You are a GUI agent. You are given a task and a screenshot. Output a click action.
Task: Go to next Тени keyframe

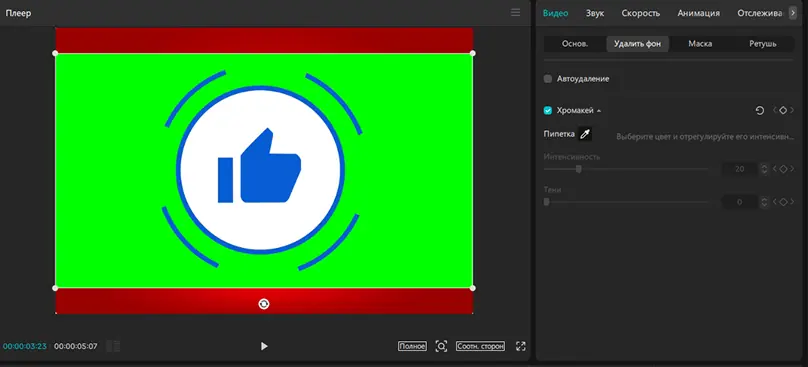[792, 202]
